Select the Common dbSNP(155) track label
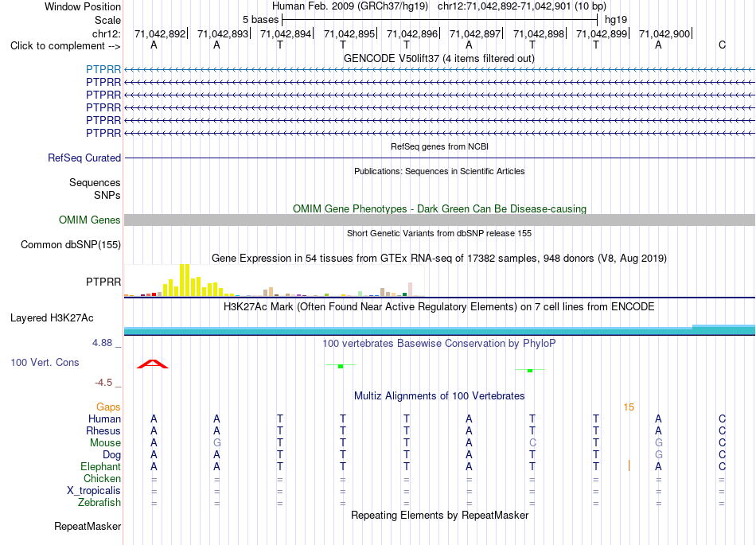The height and width of the screenshot is (545, 756). coord(70,244)
